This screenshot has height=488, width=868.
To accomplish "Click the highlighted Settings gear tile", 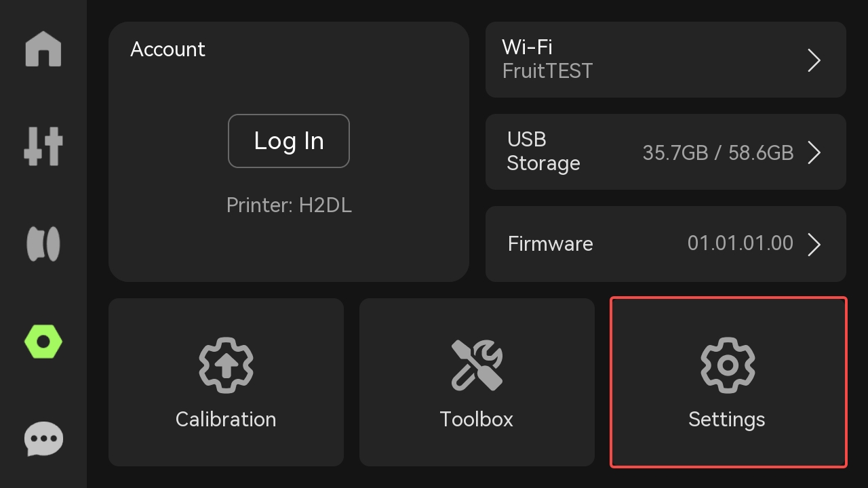I will pyautogui.click(x=727, y=382).
